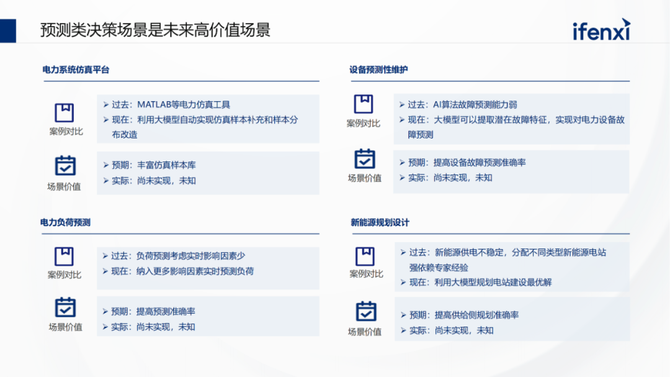Click the line 现在：纳入更多影响因素实时预测负荷
This screenshot has width=670, height=377.
pyautogui.click(x=182, y=271)
